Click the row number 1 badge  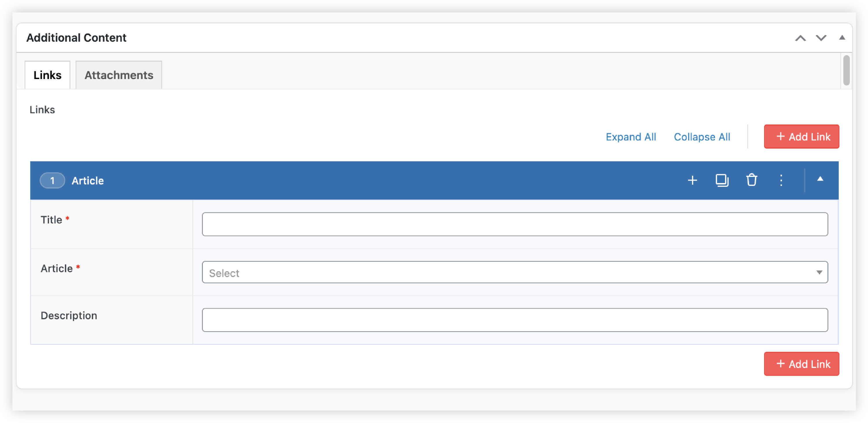(x=52, y=181)
